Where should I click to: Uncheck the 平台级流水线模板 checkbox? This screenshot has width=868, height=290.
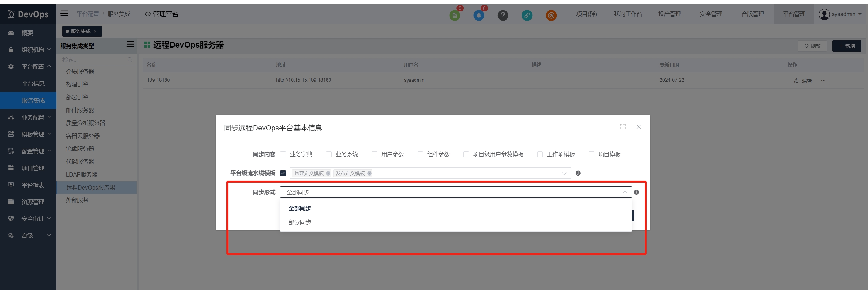(283, 173)
